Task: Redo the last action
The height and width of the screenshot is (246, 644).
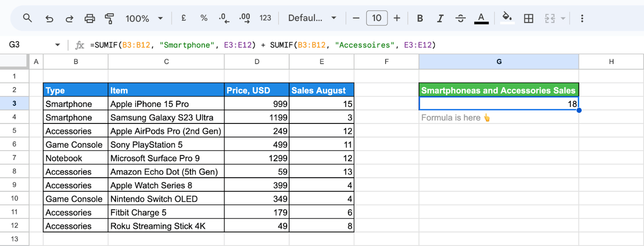Action: point(69,18)
